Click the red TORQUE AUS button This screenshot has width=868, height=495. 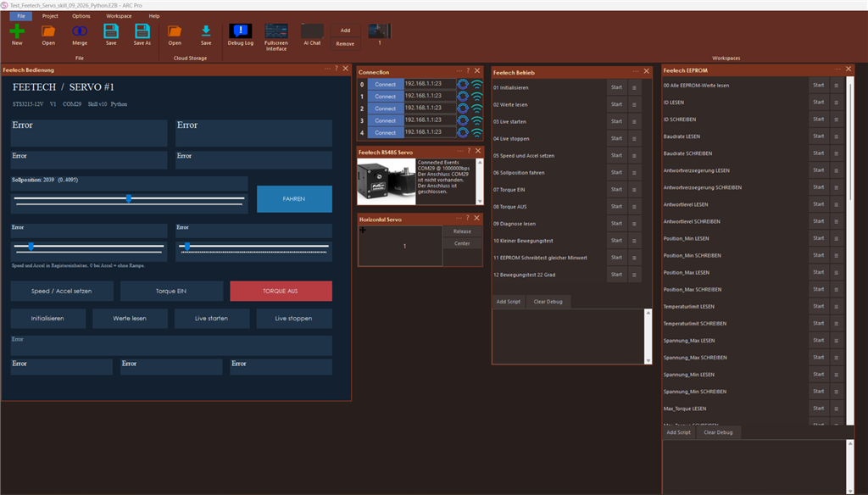click(x=281, y=292)
